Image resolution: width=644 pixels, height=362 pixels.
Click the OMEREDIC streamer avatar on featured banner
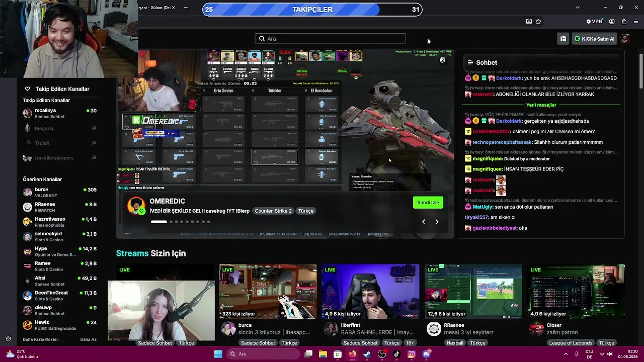tap(136, 206)
